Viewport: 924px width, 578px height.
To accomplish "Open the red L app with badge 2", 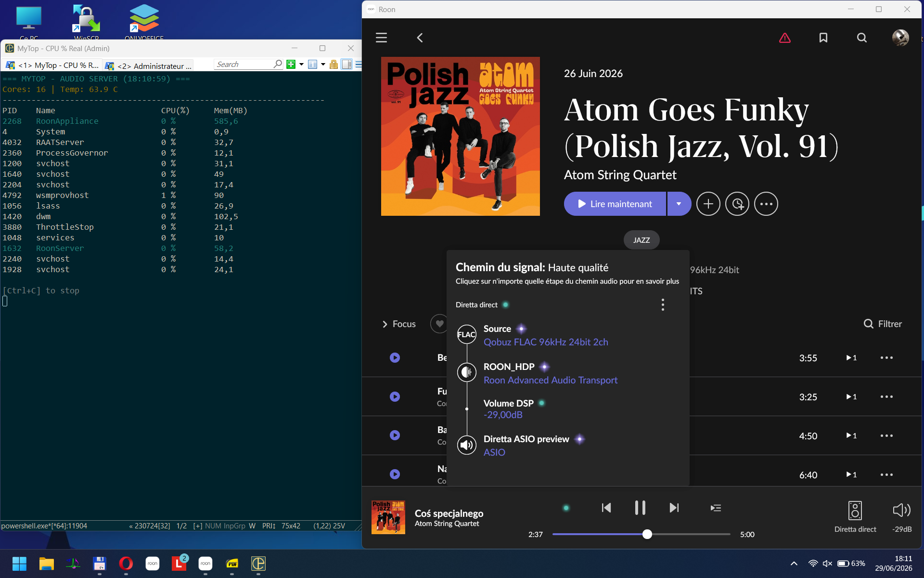I will 179,563.
